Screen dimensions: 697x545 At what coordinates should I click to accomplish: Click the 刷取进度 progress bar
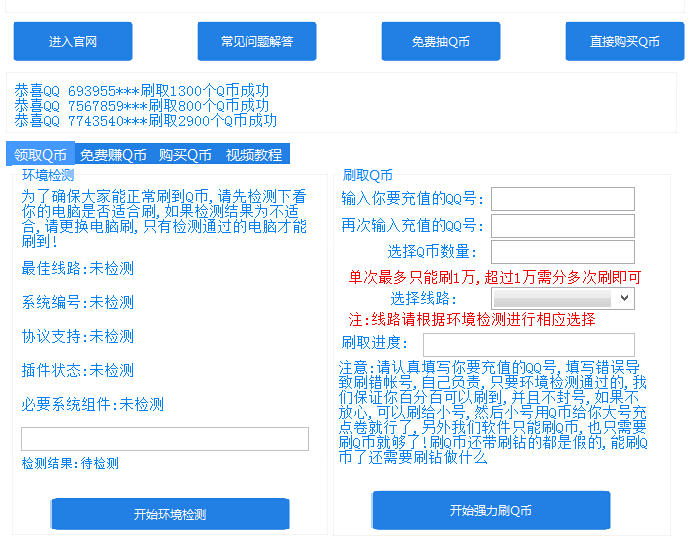(x=529, y=345)
